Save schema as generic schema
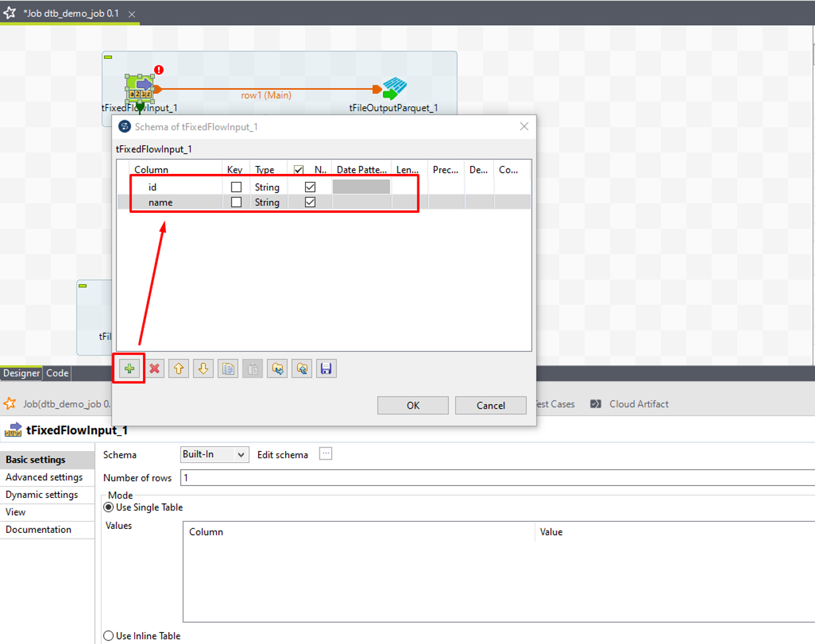815x644 pixels. click(325, 369)
